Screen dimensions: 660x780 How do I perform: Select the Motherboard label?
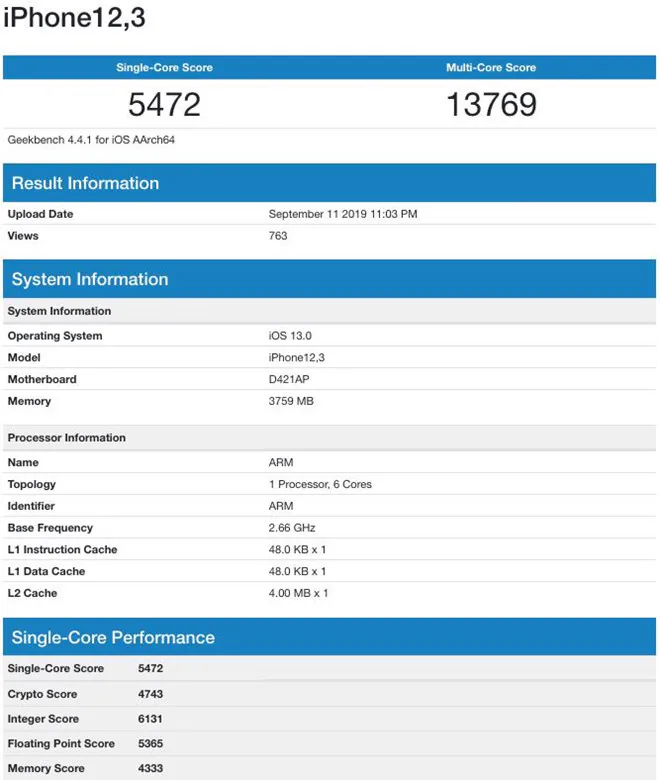[42, 380]
